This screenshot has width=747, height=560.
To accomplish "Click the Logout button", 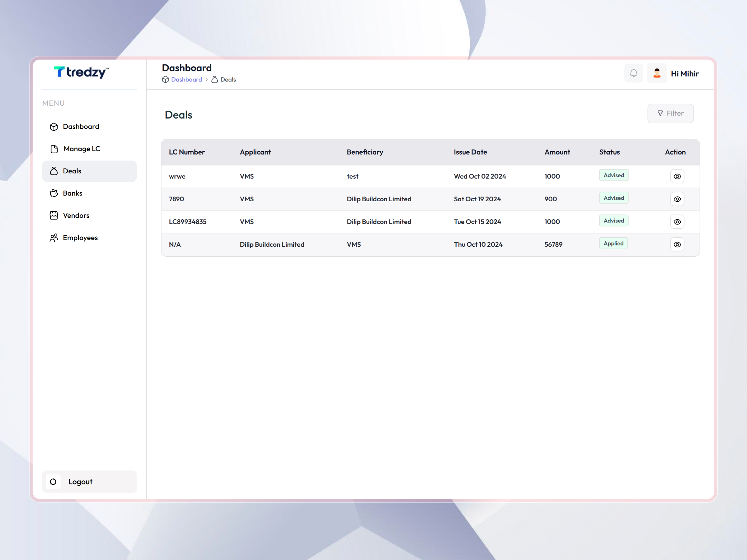I will [x=80, y=481].
